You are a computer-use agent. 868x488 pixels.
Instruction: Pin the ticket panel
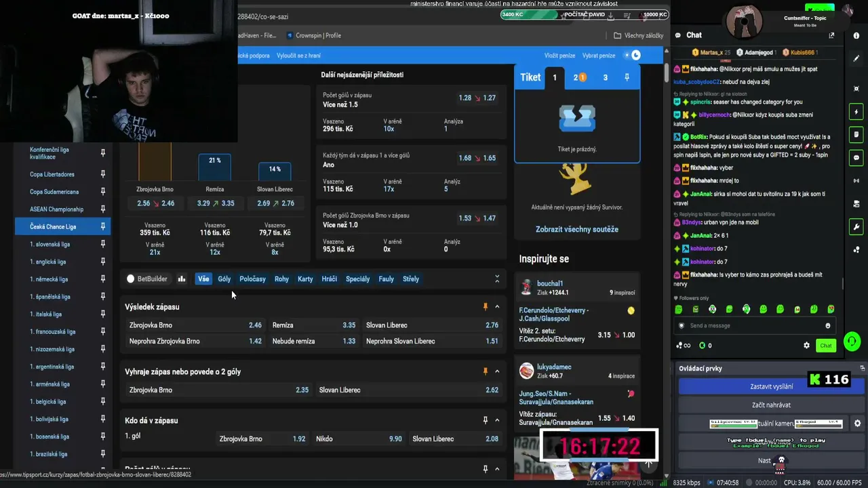pos(627,77)
